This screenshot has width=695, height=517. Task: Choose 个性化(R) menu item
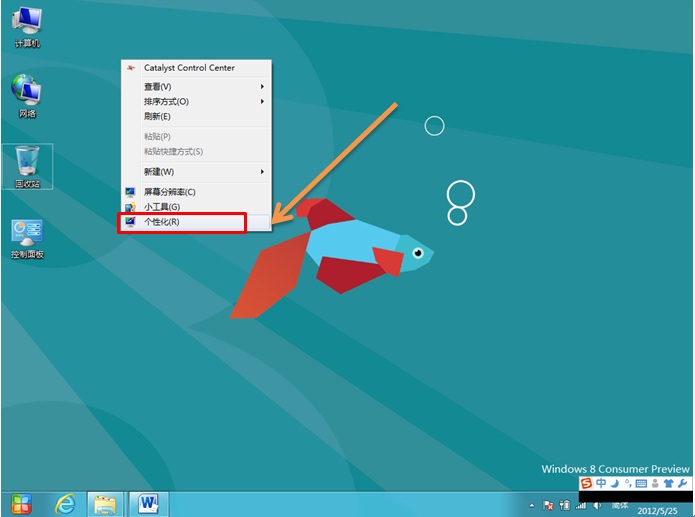coord(196,222)
